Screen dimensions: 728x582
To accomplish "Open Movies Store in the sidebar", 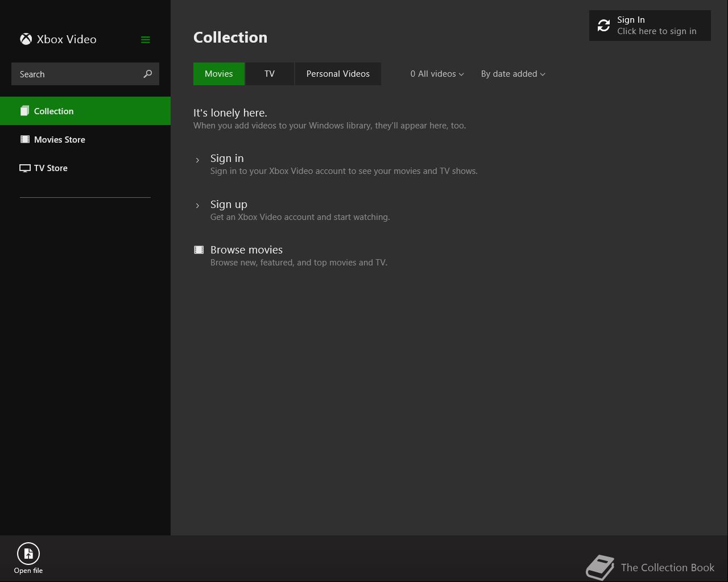I will (85, 139).
